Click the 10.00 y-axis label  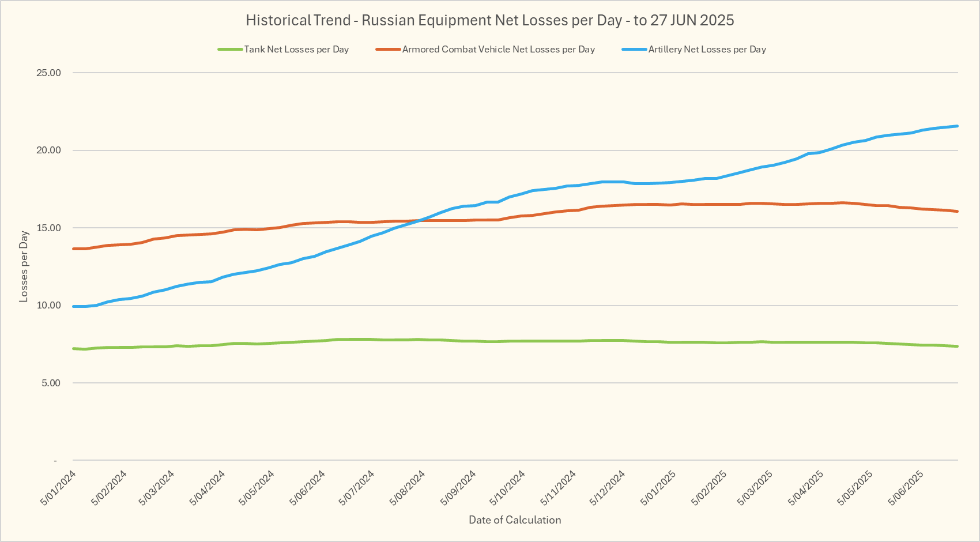click(x=48, y=306)
